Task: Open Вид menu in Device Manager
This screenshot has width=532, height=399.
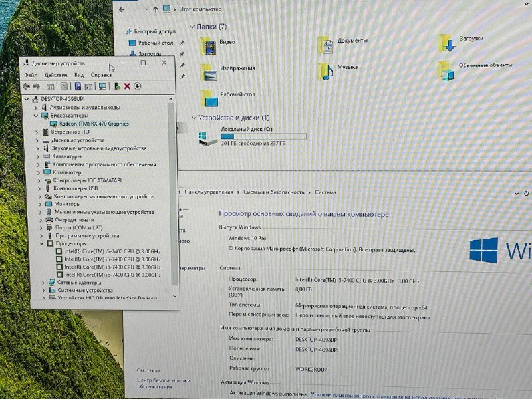Action: pos(79,75)
